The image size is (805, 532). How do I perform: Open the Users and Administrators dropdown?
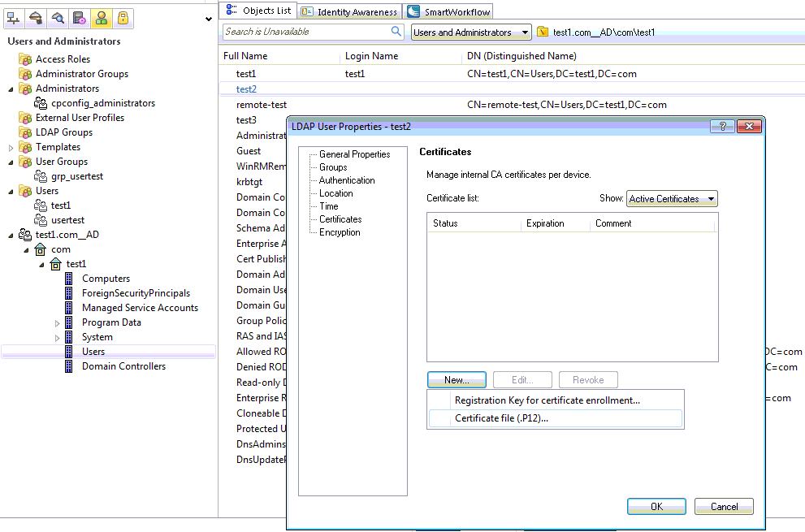click(x=471, y=32)
